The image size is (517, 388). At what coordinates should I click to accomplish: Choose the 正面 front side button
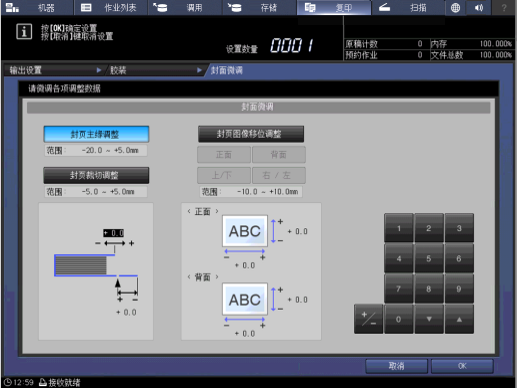pyautogui.click(x=224, y=155)
